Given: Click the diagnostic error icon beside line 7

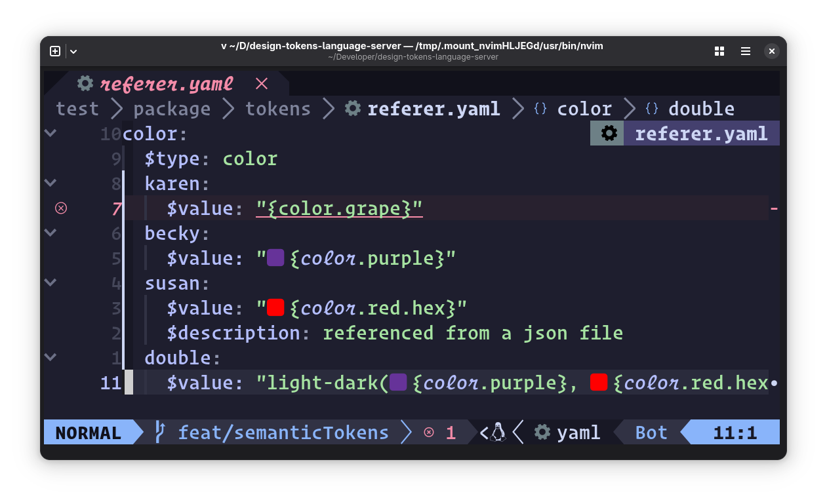Looking at the screenshot, I should pyautogui.click(x=61, y=208).
